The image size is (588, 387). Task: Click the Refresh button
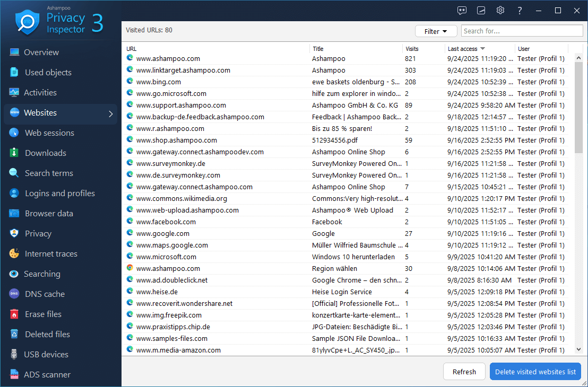click(464, 371)
